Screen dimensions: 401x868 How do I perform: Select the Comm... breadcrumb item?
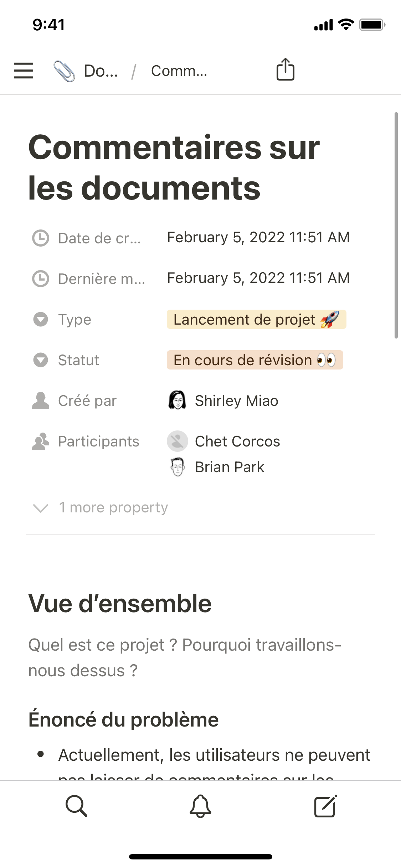(x=179, y=71)
